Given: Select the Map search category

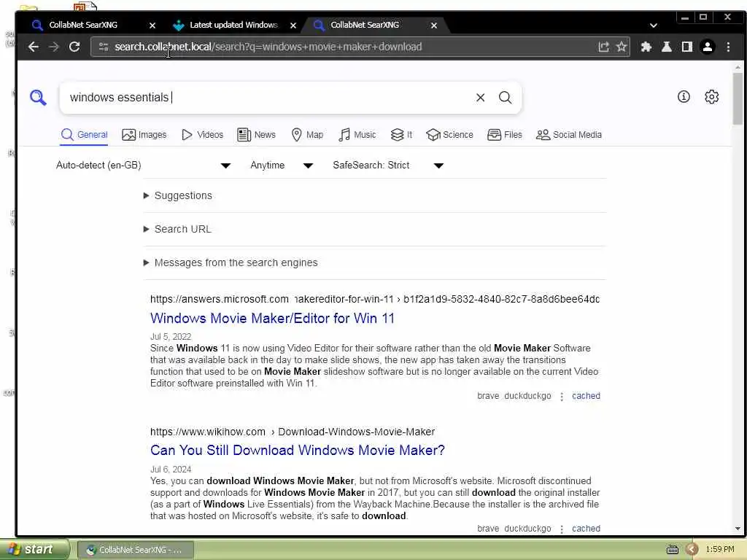Looking at the screenshot, I should (x=307, y=135).
